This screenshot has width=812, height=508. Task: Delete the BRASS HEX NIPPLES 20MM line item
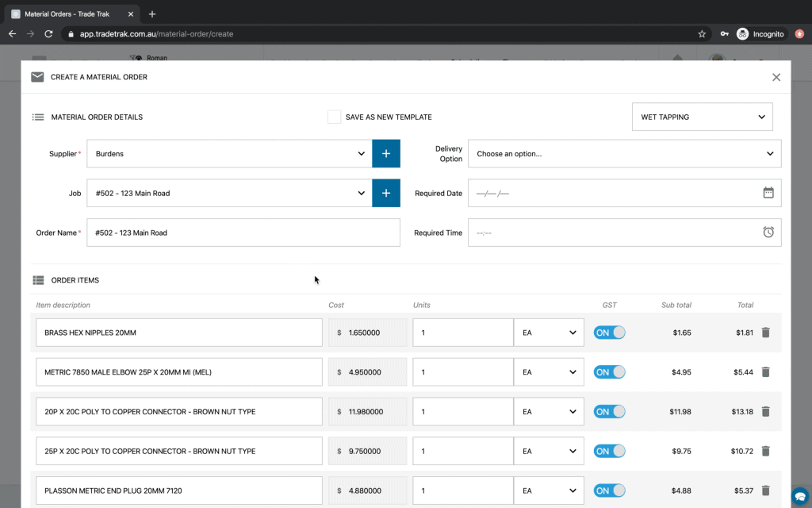765,332
